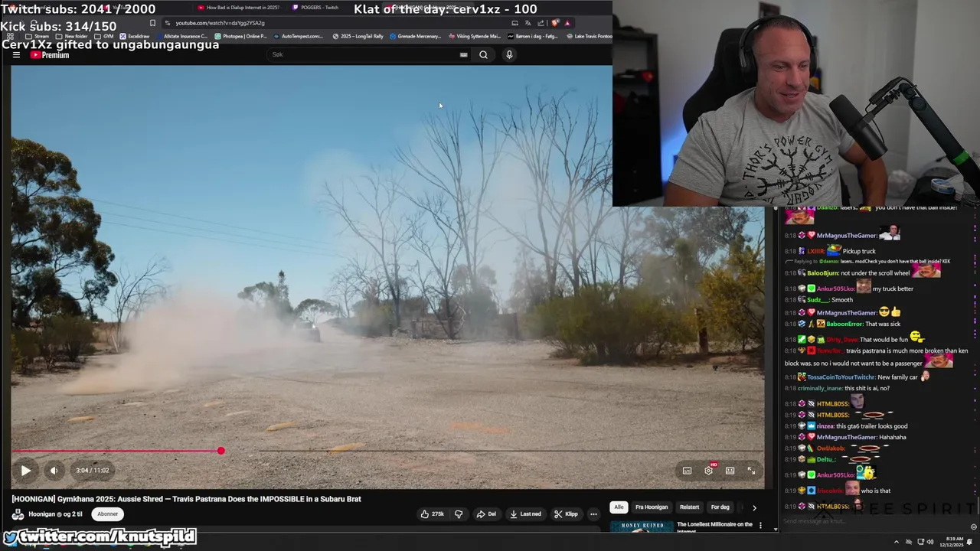Select the For deg chip
Viewport: 980px width, 551px height.
click(720, 507)
